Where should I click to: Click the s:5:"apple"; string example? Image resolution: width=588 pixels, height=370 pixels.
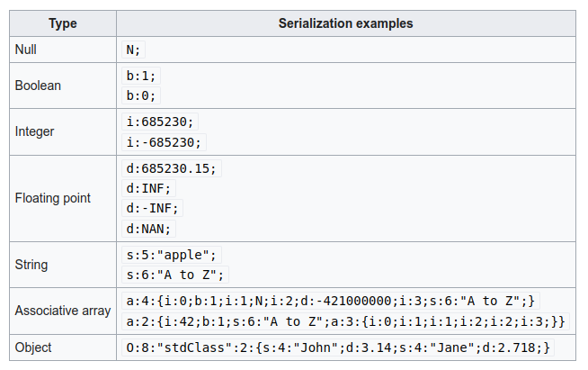[x=172, y=255]
